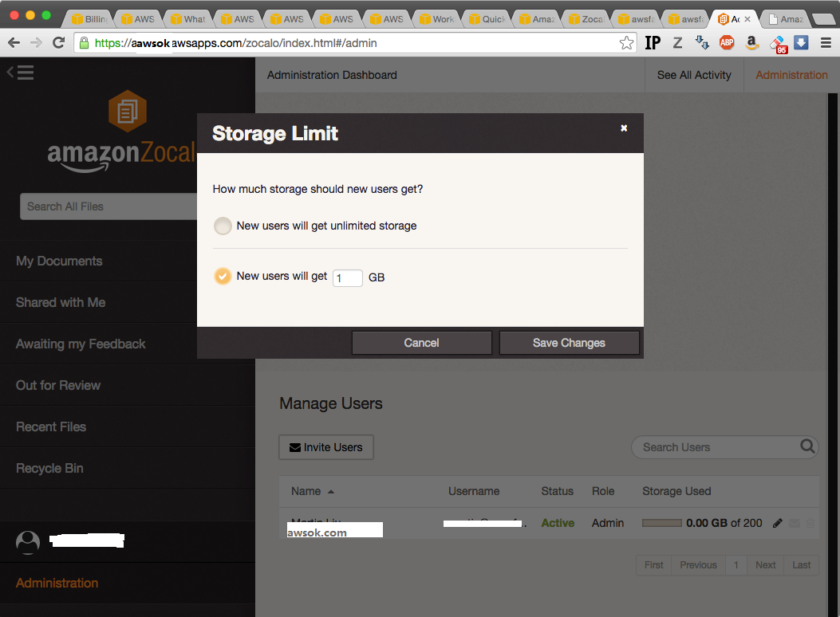Go to the First page of users
This screenshot has height=617, width=840.
click(x=653, y=565)
